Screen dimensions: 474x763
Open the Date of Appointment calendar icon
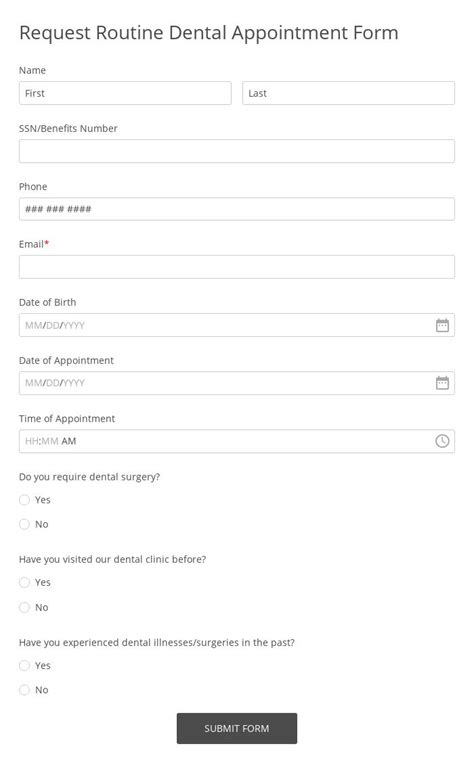pos(442,383)
